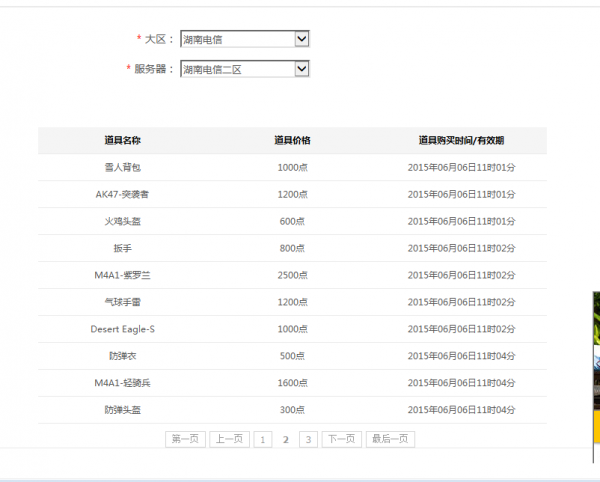Select the Desert Eagle-S item name
Screen dimensions: 600x482
point(122,329)
